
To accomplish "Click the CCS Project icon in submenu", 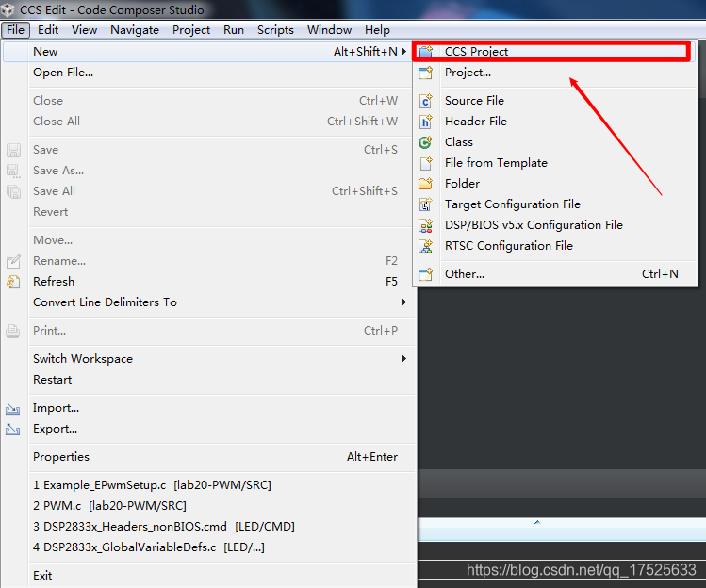I will coord(425,52).
